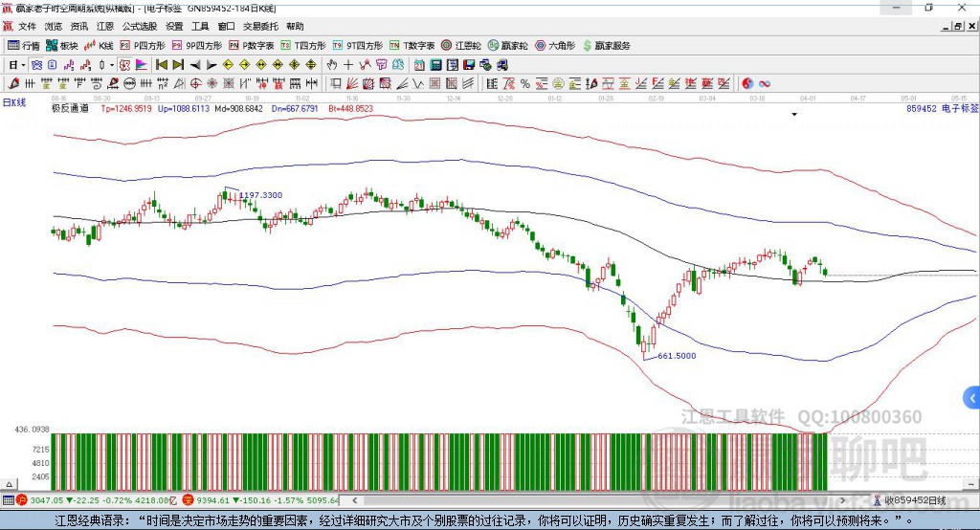Switch to the K线 candlestick chart
This screenshot has height=530, width=980.
[99, 46]
